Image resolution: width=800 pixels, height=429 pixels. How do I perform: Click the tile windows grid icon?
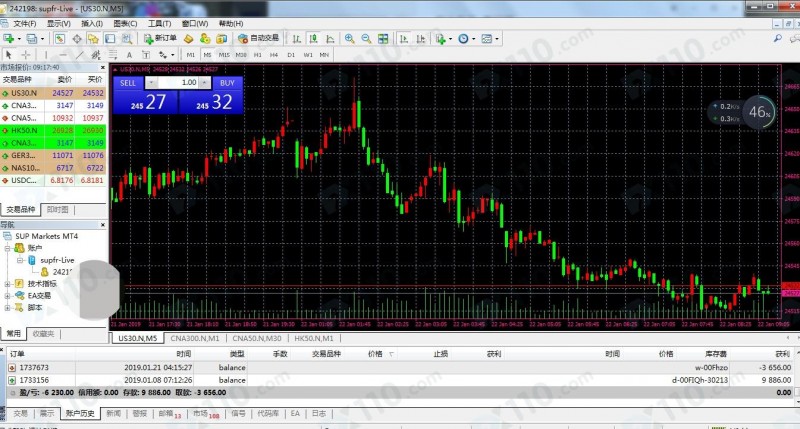[x=383, y=38]
